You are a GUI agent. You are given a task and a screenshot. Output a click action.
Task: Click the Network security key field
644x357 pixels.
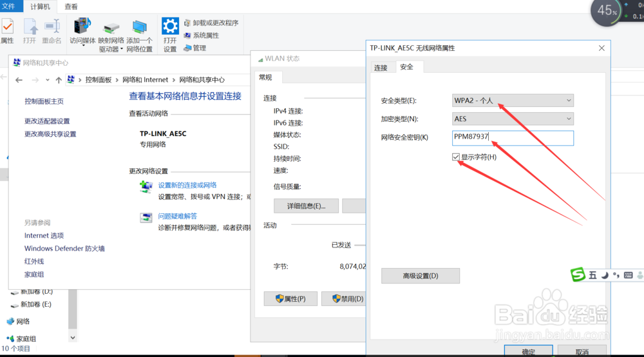point(513,138)
